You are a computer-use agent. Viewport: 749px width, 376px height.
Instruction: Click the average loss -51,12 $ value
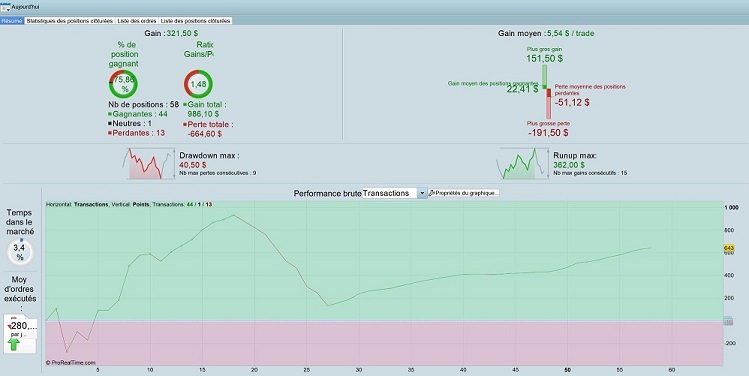[x=572, y=102]
